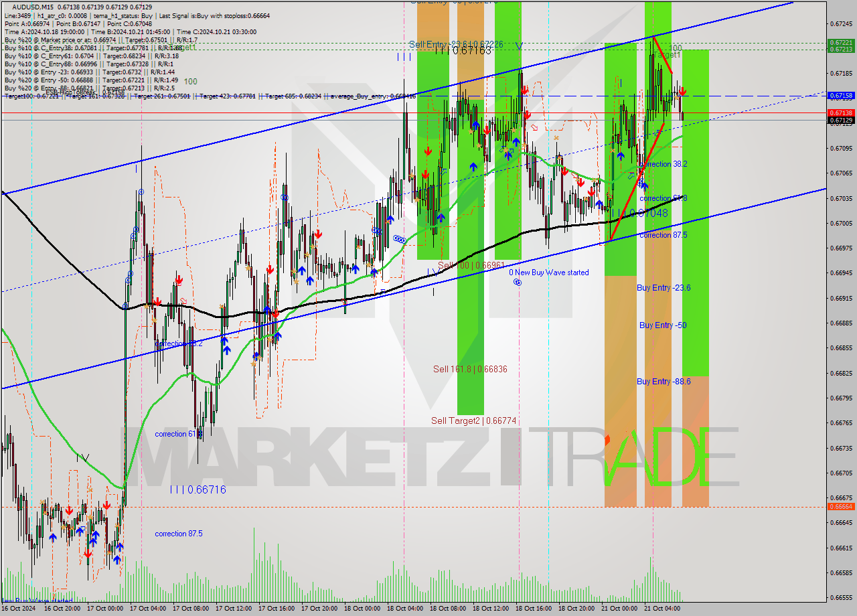Click the 'Sell Target2 | 0.66774' label
This screenshot has width=857, height=616.
(473, 420)
